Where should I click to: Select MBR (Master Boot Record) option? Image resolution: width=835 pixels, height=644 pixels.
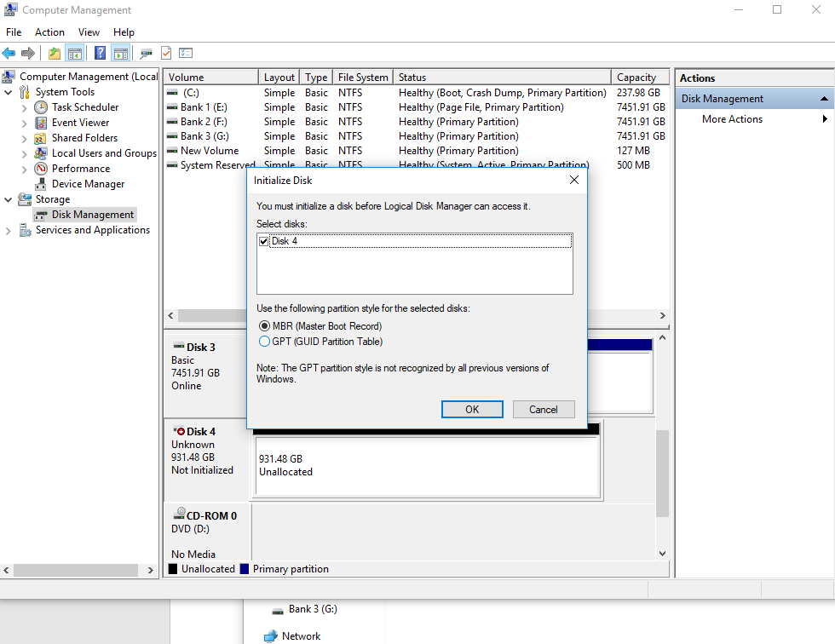(x=264, y=326)
